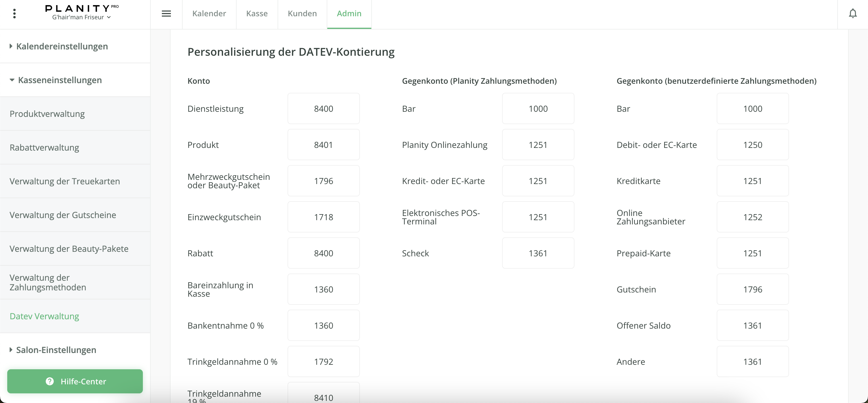This screenshot has height=403, width=868.
Task: Select the Scheck contra account field
Action: point(538,253)
